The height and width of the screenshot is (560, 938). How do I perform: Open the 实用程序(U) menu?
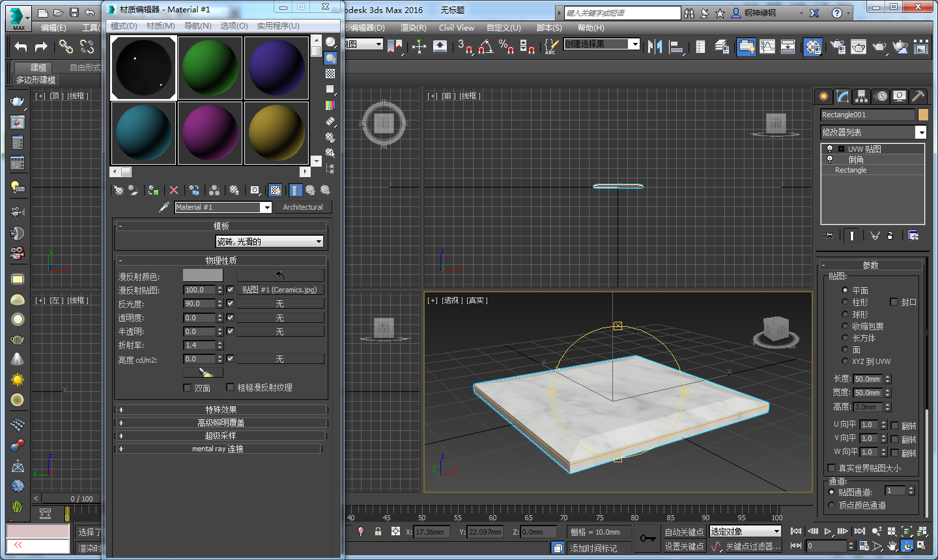click(278, 26)
